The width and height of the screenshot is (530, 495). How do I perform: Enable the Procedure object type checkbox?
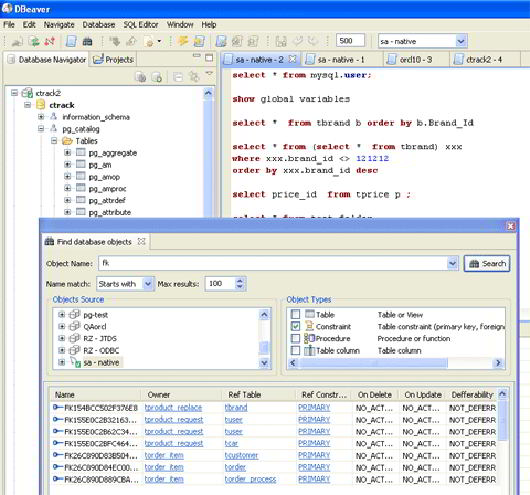click(295, 338)
